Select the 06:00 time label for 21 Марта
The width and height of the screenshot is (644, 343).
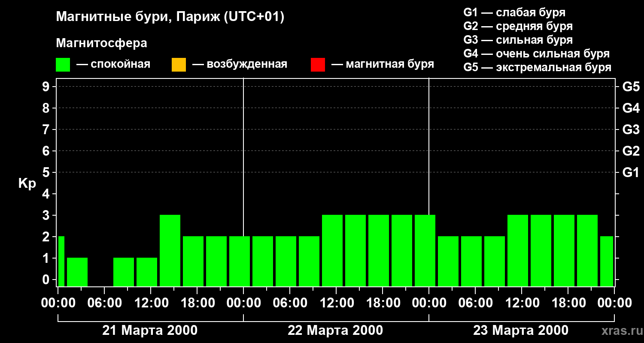point(104,303)
